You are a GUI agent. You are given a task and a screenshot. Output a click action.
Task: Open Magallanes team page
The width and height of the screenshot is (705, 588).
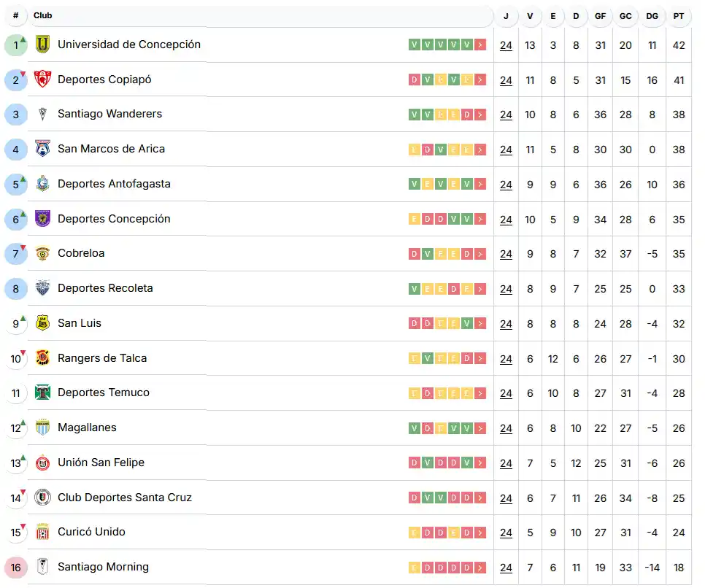tap(87, 428)
